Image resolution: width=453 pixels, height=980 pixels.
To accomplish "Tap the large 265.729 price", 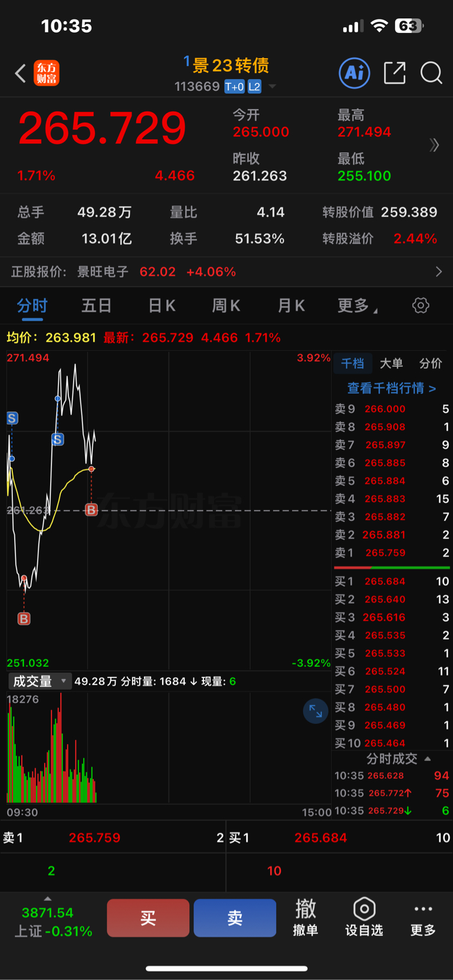I will pos(102,129).
